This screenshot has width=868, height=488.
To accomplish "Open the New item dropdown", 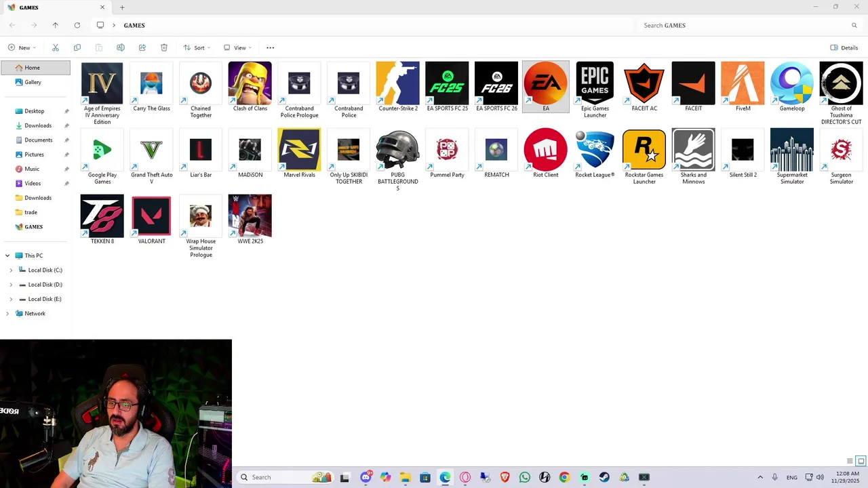I will click(x=22, y=47).
